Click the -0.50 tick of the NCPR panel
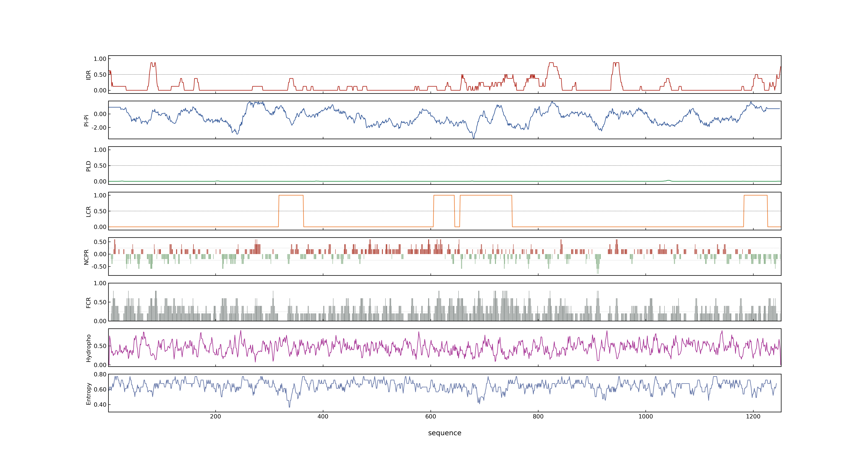This screenshot has width=868, height=463. point(99,267)
